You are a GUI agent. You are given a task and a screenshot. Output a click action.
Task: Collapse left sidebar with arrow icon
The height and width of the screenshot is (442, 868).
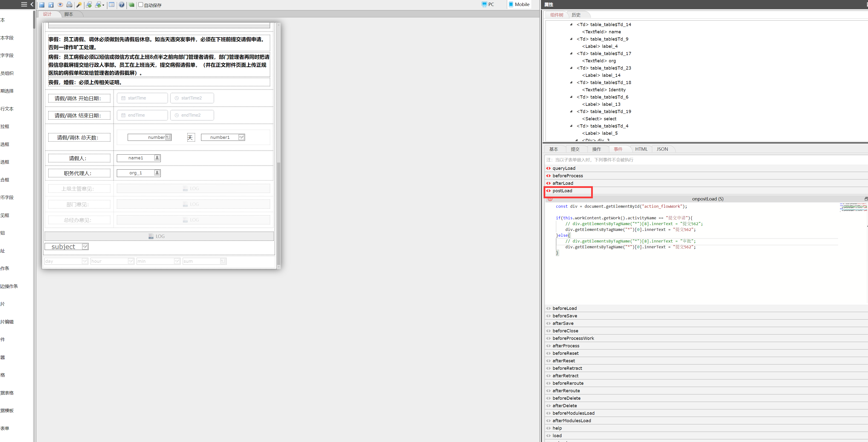pos(32,4)
